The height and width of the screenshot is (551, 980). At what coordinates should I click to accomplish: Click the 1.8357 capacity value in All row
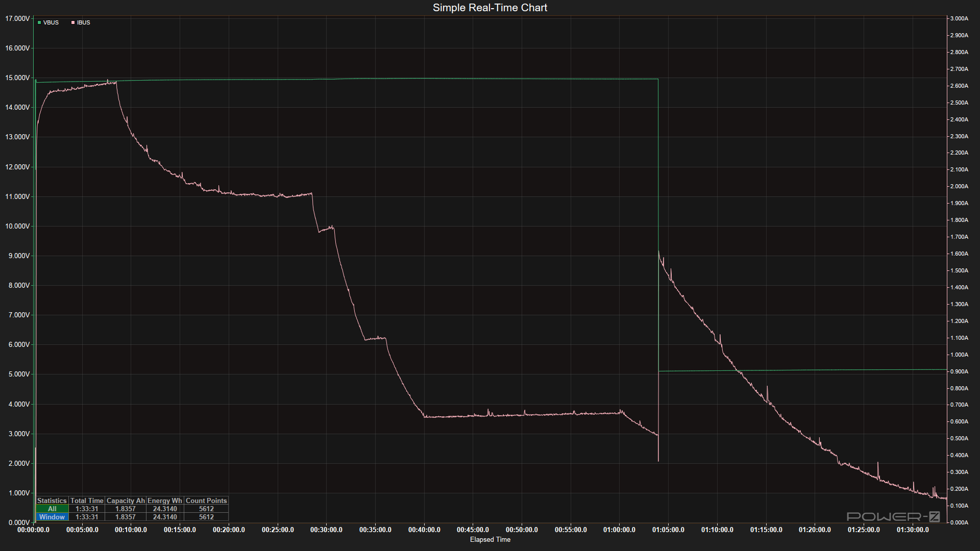click(x=126, y=509)
